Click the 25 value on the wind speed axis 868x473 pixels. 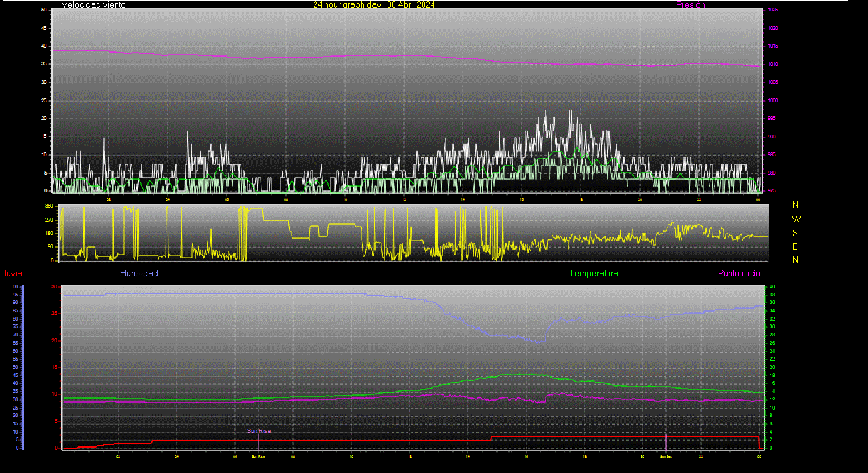coord(43,101)
